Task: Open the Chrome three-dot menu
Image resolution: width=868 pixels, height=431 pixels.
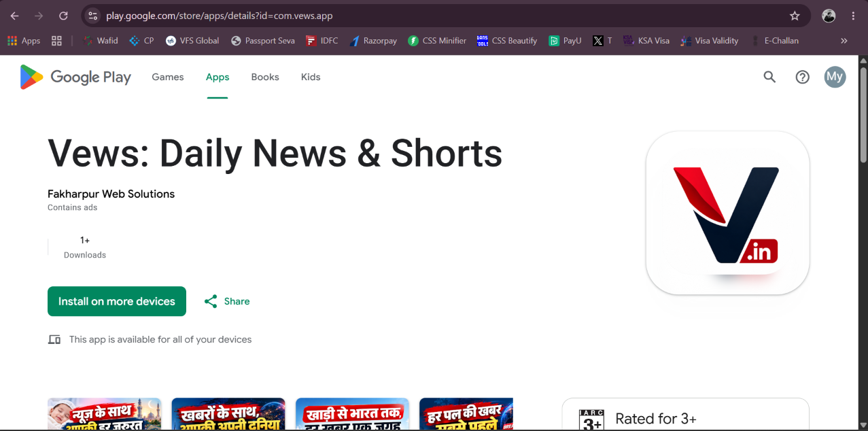Action: point(853,16)
